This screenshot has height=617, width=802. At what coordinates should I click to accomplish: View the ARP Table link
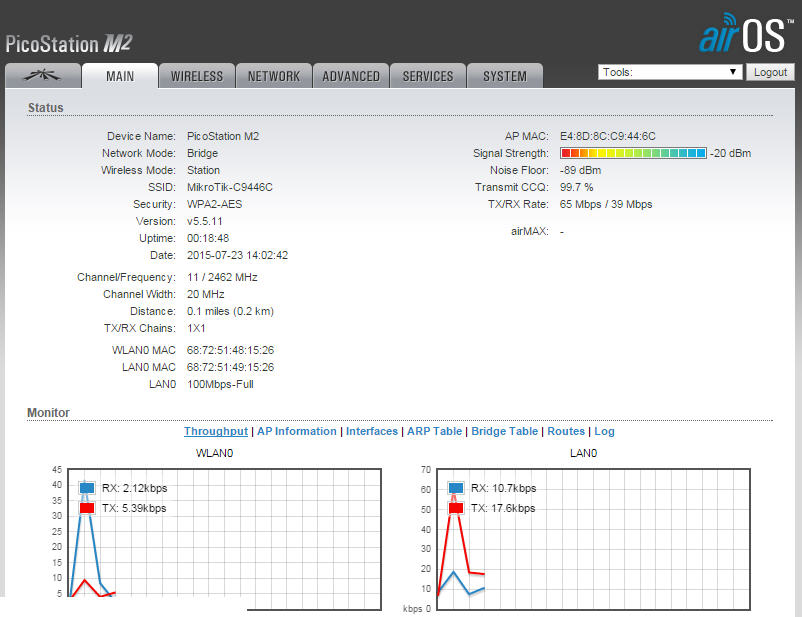click(434, 431)
